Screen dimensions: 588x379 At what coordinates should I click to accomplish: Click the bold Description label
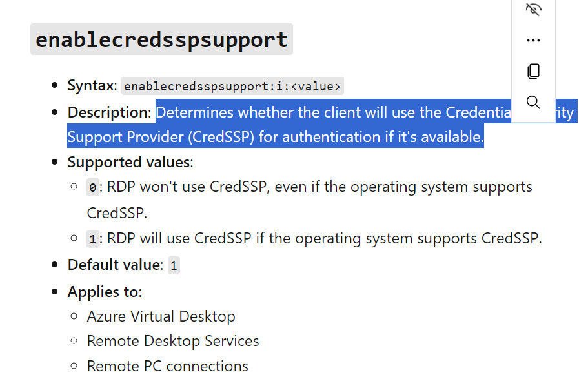[x=109, y=112]
